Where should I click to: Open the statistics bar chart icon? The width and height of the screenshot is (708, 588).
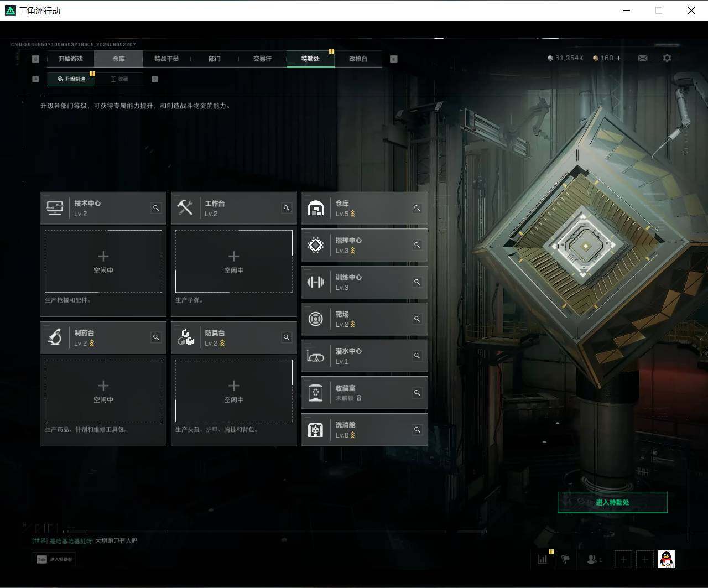pos(543,559)
